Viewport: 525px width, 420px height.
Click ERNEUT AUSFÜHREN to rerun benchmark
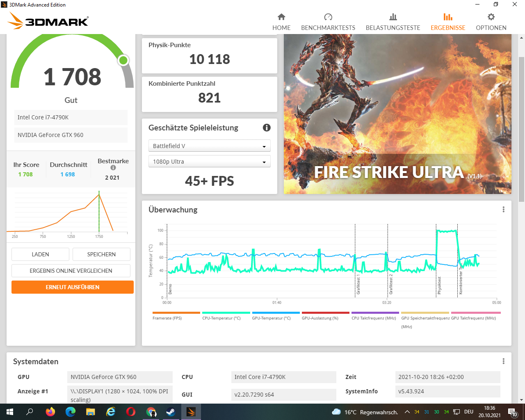point(73,287)
